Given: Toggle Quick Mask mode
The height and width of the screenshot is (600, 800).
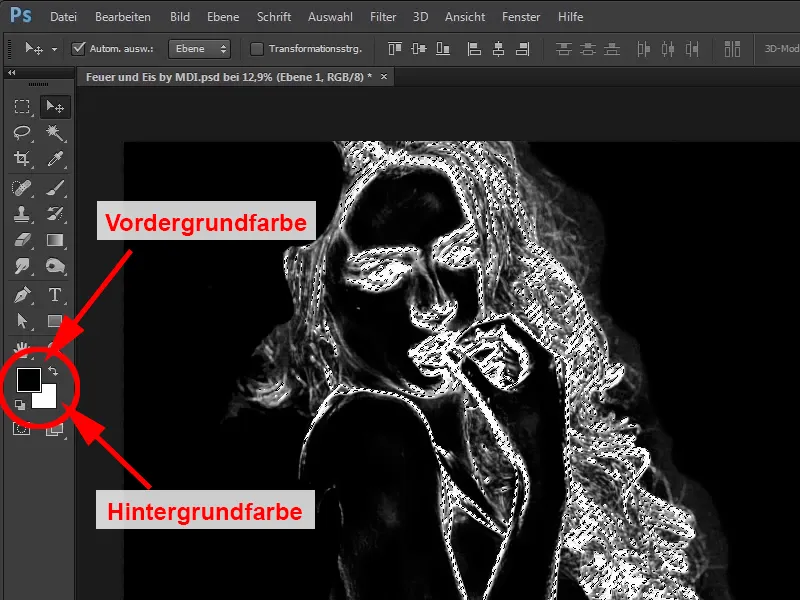Looking at the screenshot, I should tap(21, 429).
